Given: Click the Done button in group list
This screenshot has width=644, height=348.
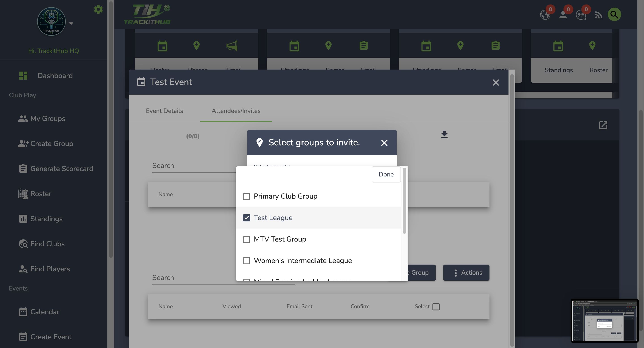Looking at the screenshot, I should [x=386, y=174].
